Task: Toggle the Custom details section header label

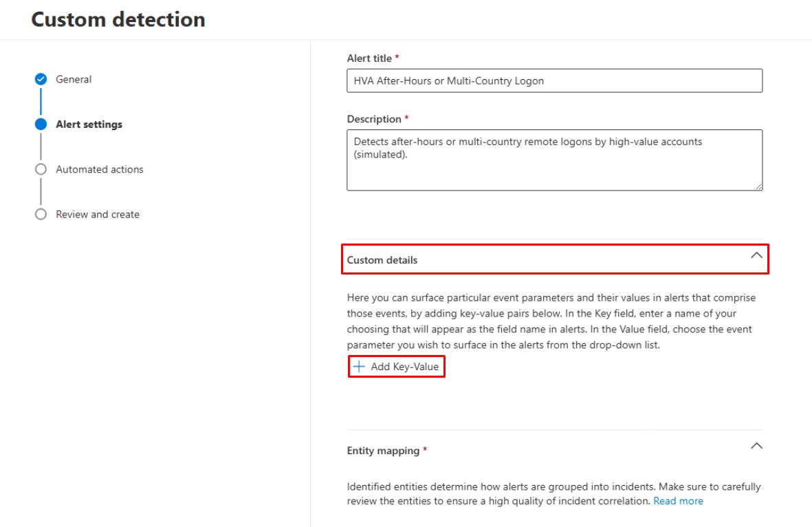Action: tap(382, 260)
